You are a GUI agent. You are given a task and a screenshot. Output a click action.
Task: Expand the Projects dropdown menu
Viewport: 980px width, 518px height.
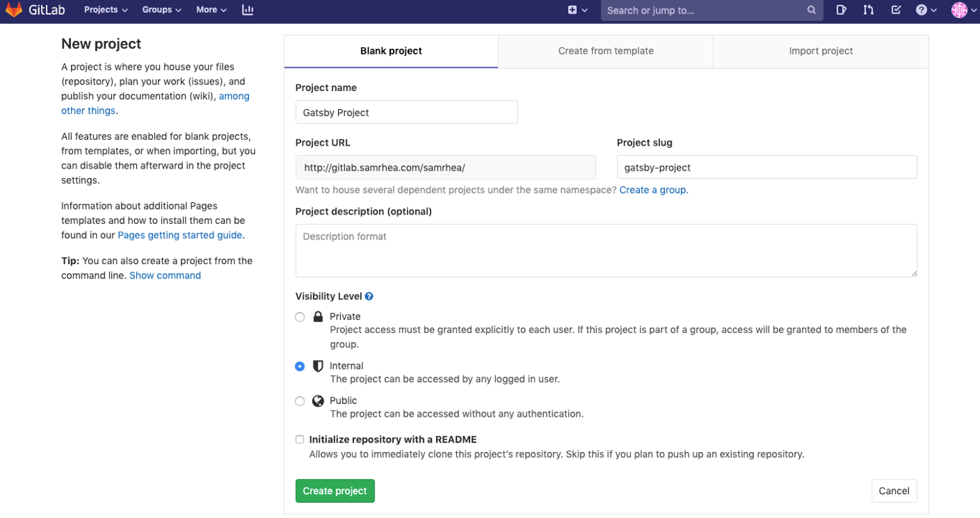pos(105,10)
